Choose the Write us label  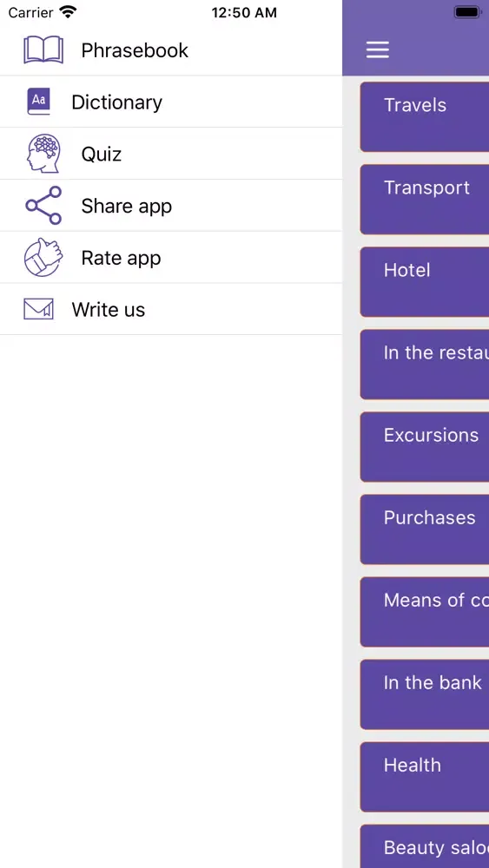108,310
